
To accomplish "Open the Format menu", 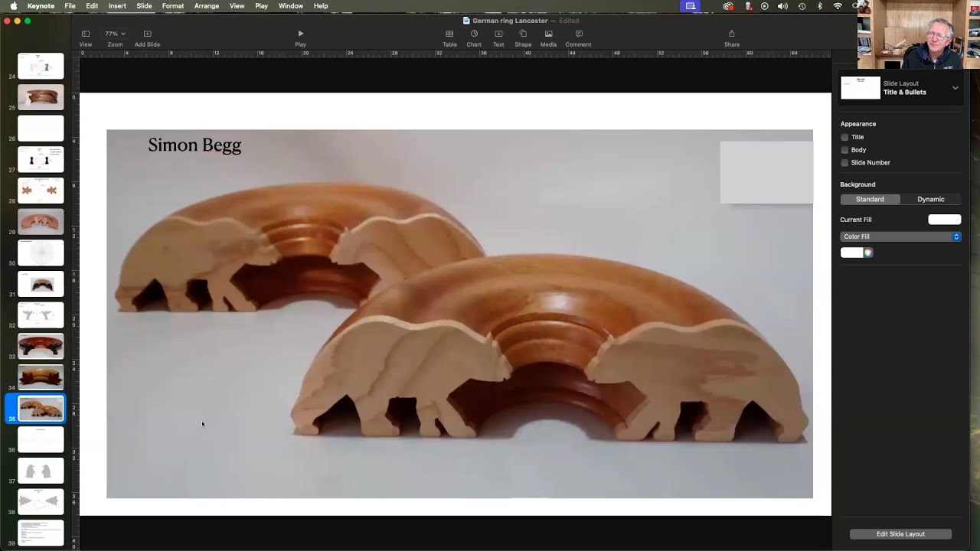I will click(173, 6).
